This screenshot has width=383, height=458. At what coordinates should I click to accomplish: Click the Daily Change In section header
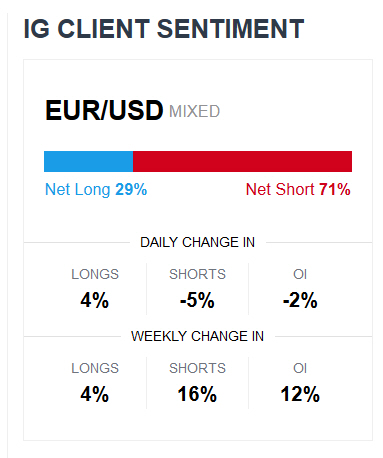197,242
